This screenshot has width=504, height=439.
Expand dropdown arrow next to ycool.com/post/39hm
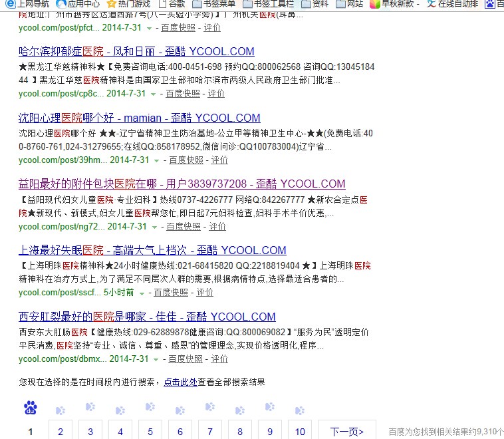[x=156, y=161]
